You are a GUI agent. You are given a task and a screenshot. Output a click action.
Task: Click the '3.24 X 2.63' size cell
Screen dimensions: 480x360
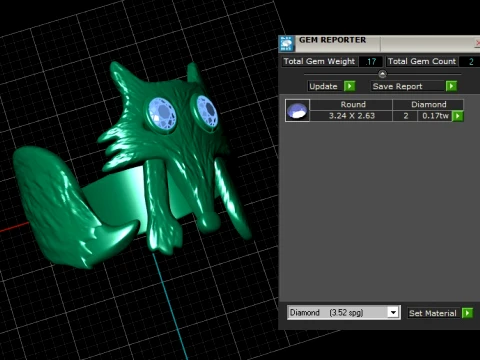pyautogui.click(x=351, y=116)
